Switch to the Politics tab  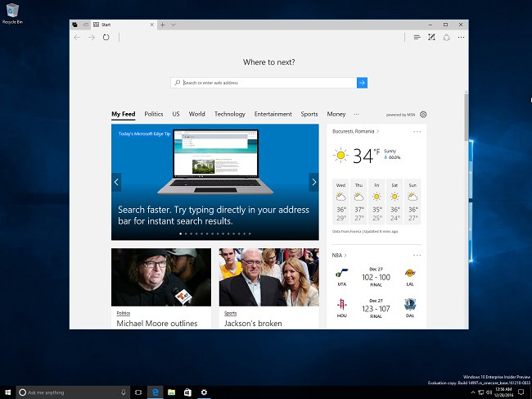coord(154,114)
